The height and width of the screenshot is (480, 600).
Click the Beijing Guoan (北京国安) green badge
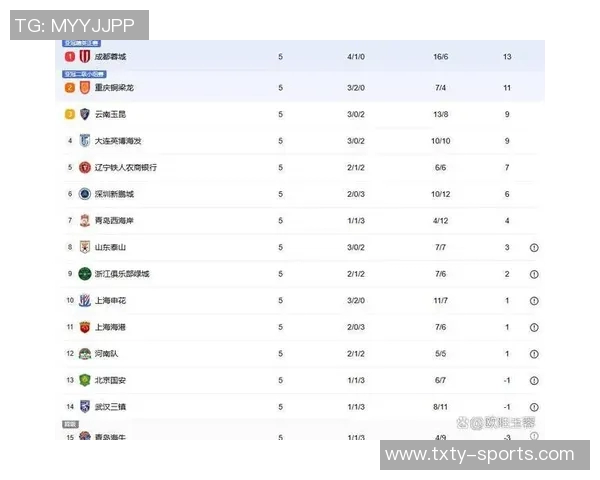click(x=84, y=380)
